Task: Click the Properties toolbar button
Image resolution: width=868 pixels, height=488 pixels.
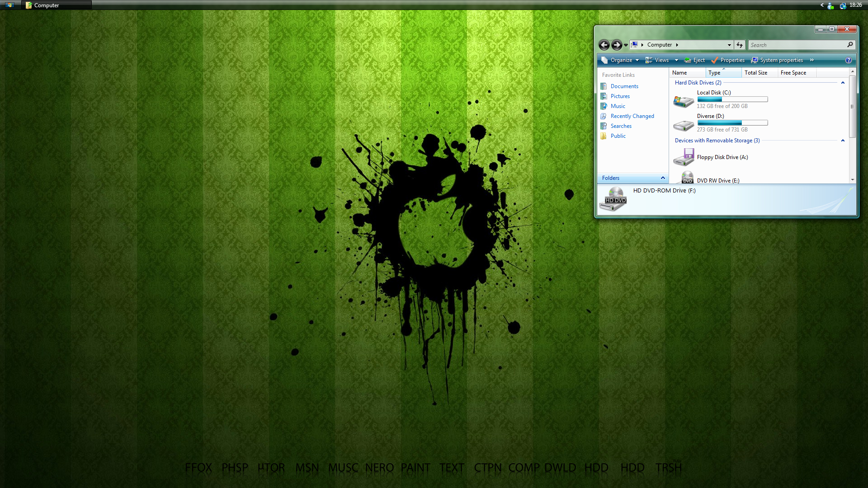Action: pyautogui.click(x=728, y=60)
